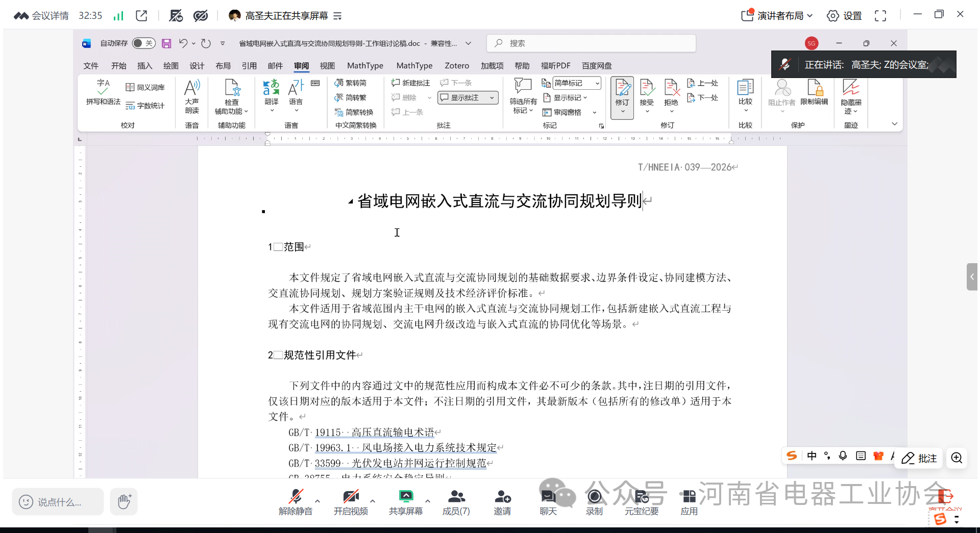Open Simple Markup (简单标记) dropdown
The width and height of the screenshot is (980, 533).
tap(577, 83)
